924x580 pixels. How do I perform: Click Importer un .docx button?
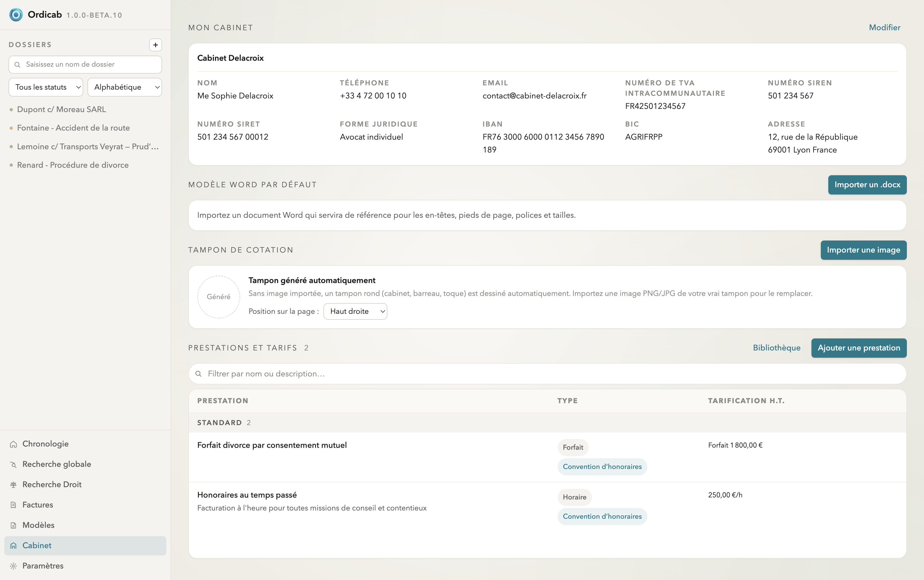(867, 185)
